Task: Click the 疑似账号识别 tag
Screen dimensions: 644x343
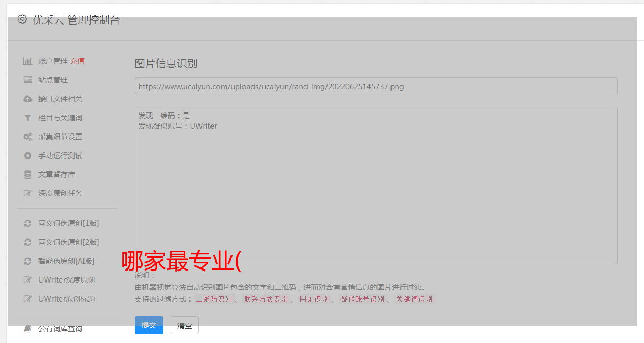Action: pyautogui.click(x=363, y=299)
